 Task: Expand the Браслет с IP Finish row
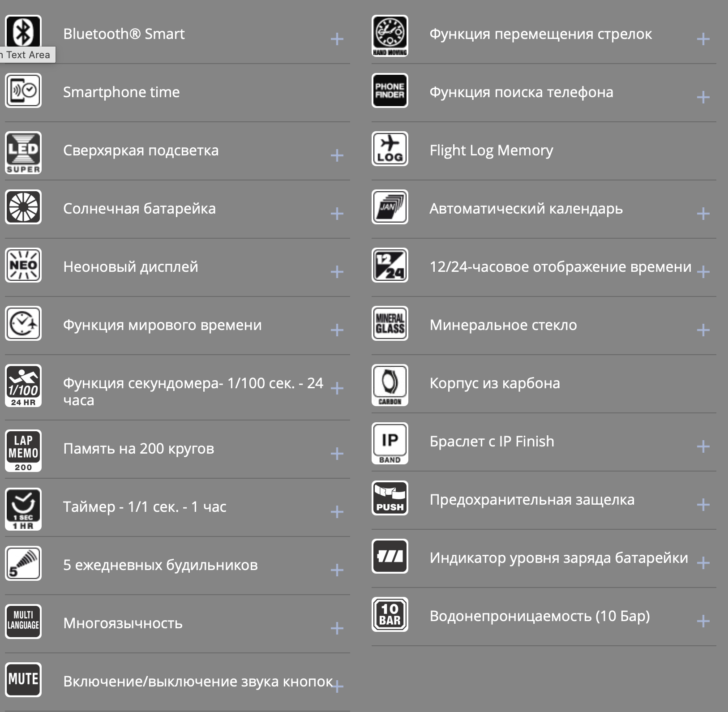pyautogui.click(x=703, y=446)
